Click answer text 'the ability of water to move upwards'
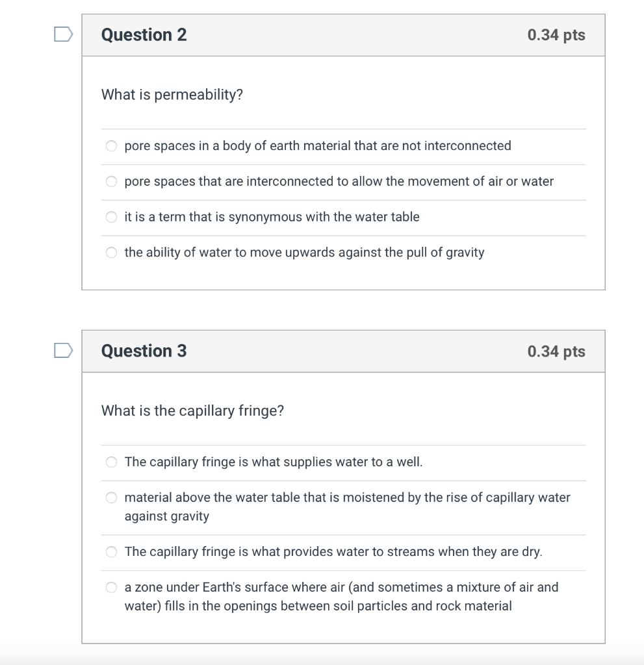 (304, 252)
